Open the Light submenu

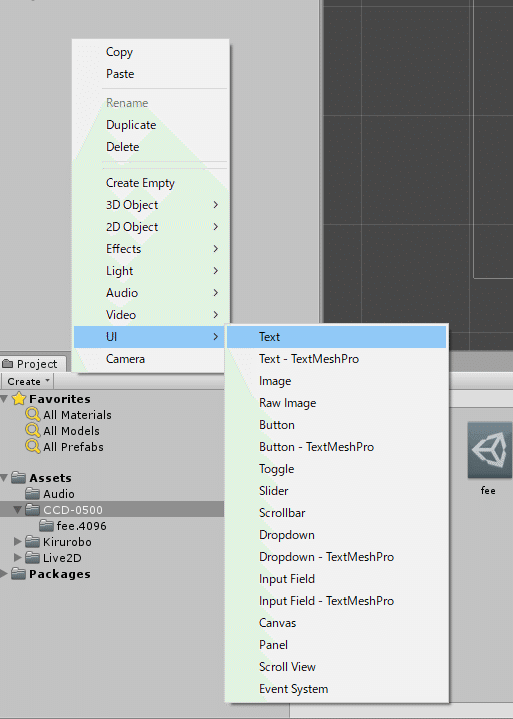tap(151, 271)
